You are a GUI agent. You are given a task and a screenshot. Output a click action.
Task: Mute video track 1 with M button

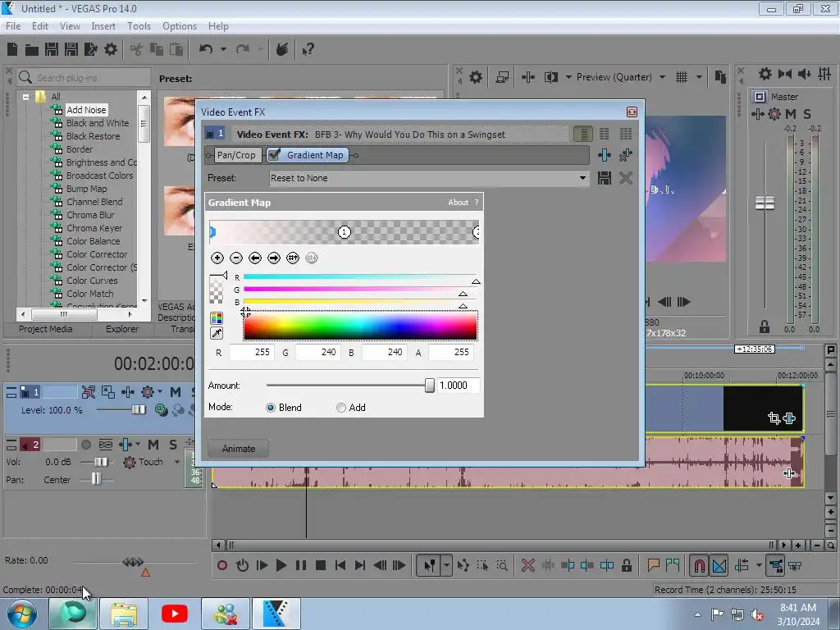coord(176,392)
